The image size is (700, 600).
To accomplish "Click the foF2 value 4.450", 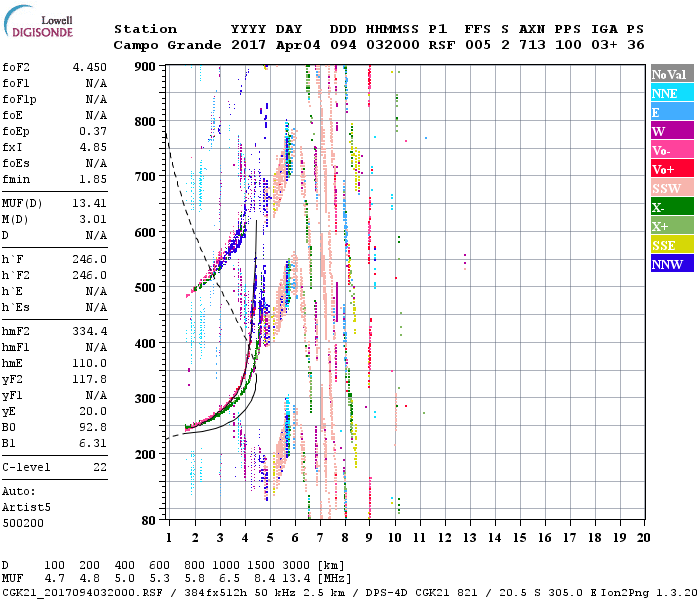I will coord(90,67).
